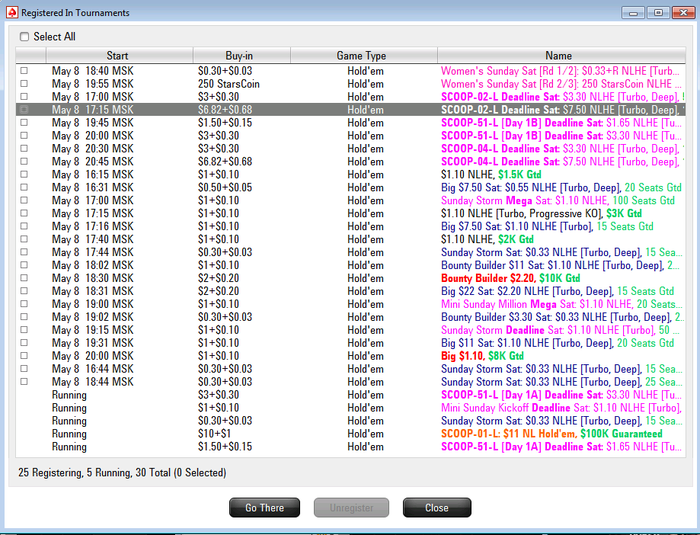This screenshot has width=700, height=535.
Task: Select the SCOOP-04-L Deadline Sat $7.50 row
Action: click(x=350, y=161)
